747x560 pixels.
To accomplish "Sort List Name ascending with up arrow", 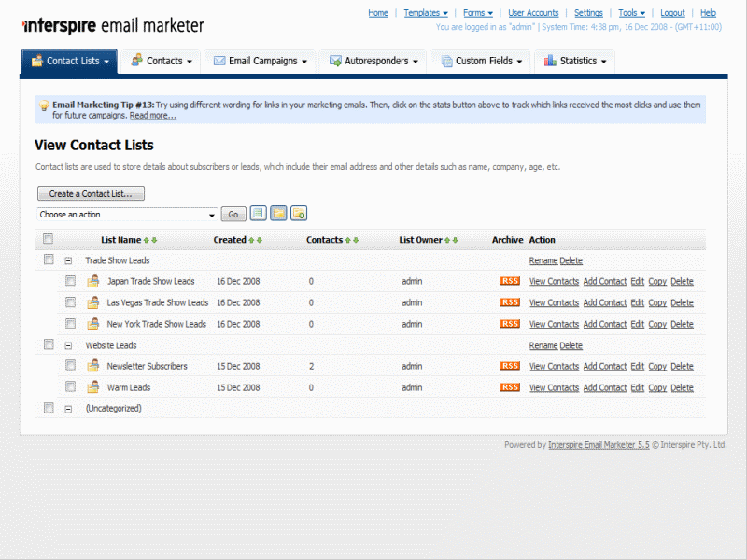I will 147,241.
